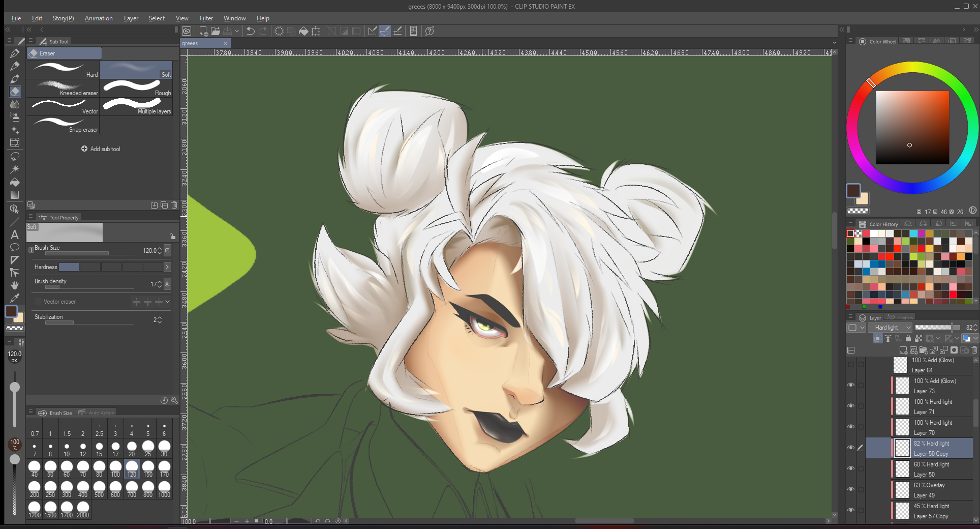Select brush size preset 50
The width and height of the screenshot is (980, 529).
click(50, 468)
